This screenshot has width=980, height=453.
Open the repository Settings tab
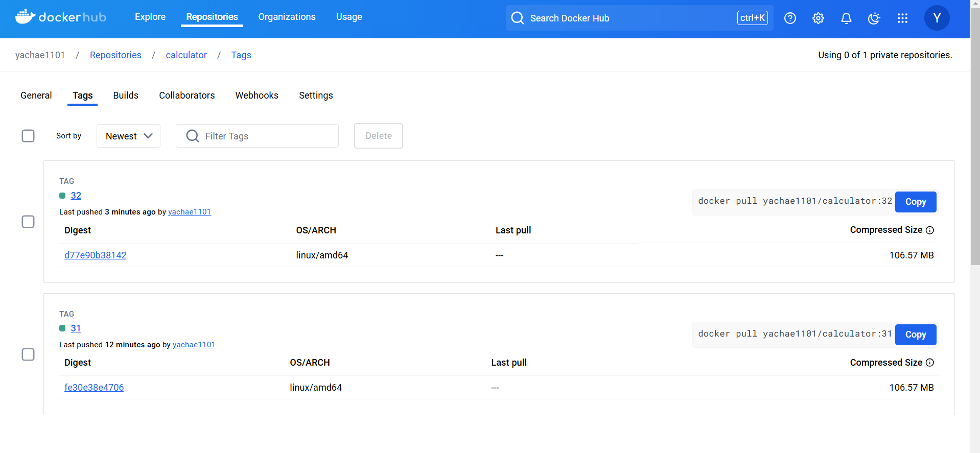coord(316,96)
